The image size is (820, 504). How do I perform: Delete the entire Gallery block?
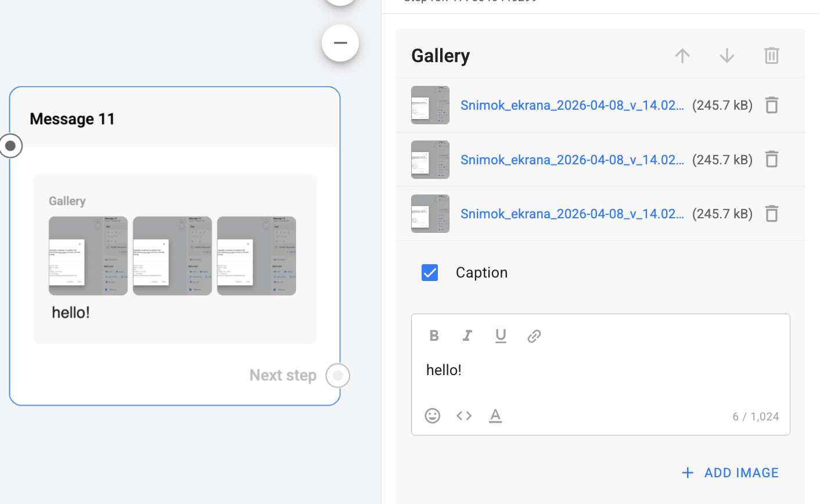[x=771, y=56]
